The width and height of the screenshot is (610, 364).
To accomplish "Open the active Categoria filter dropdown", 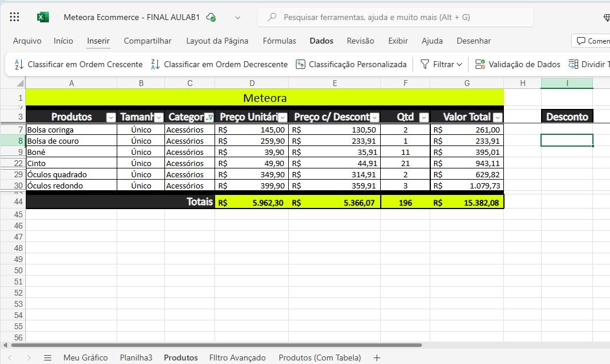I will [x=209, y=117].
